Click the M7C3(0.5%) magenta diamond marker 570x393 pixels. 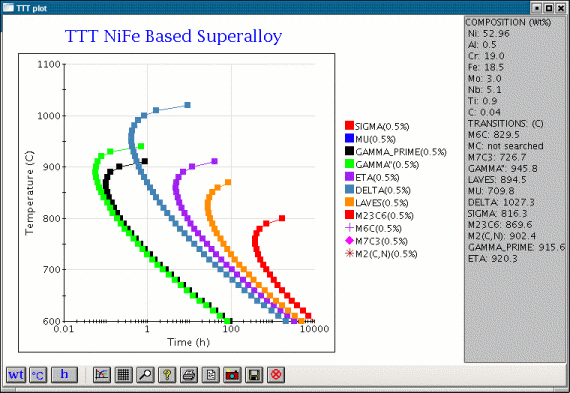(x=349, y=240)
